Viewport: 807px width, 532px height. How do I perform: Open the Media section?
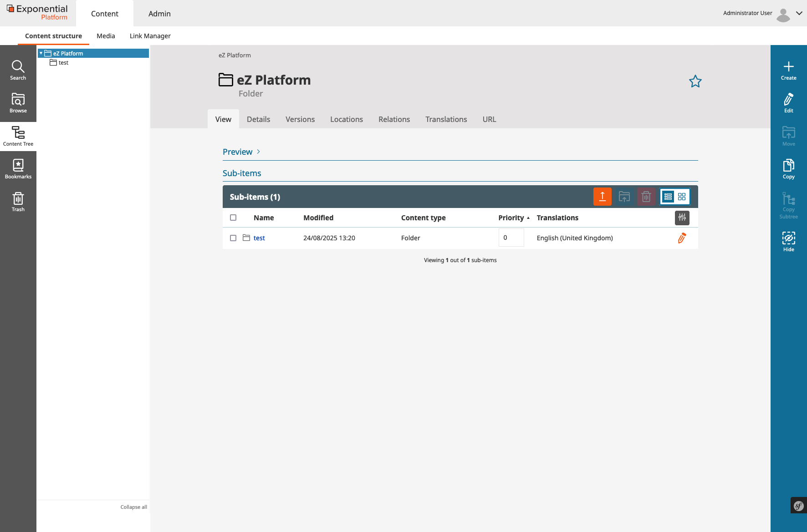coord(106,35)
